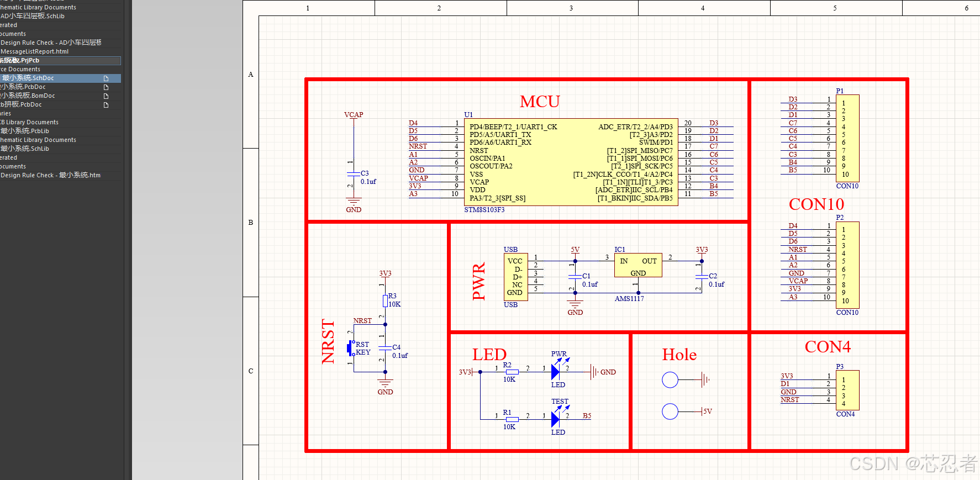
Task: Open 最小系统.PcbLib library file
Action: point(25,131)
